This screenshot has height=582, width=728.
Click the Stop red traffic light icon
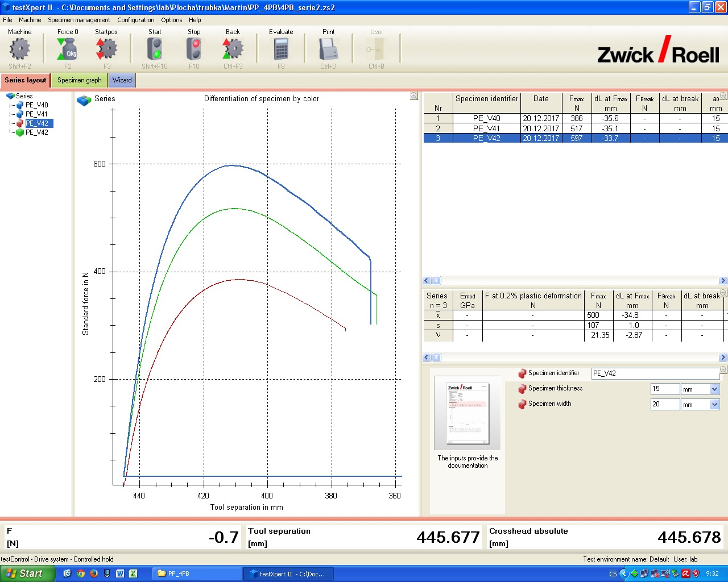pos(194,49)
